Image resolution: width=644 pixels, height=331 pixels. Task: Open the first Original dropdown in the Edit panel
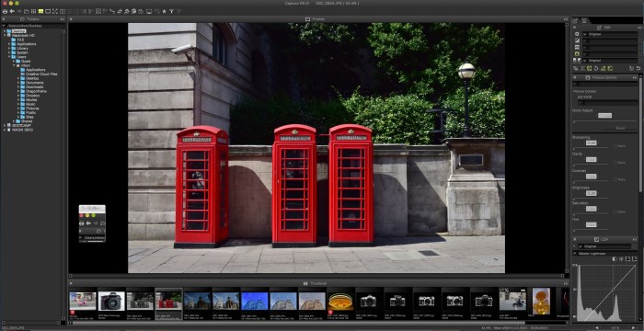point(610,34)
